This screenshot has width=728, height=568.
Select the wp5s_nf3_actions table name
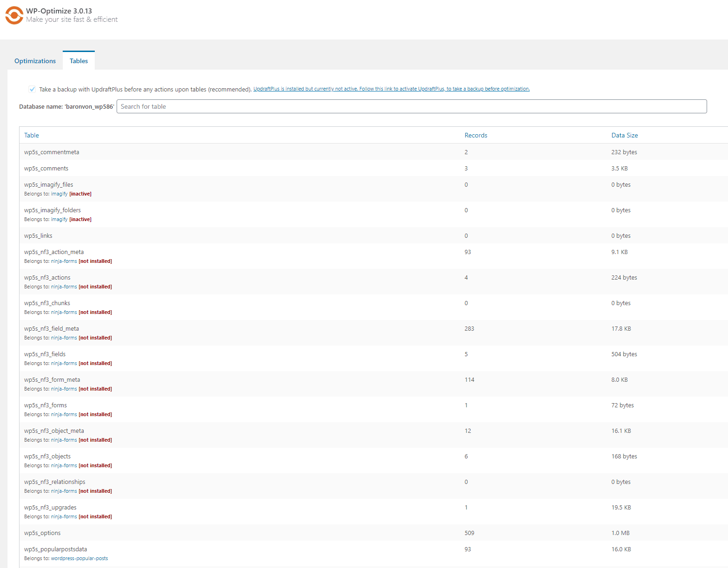click(x=47, y=277)
